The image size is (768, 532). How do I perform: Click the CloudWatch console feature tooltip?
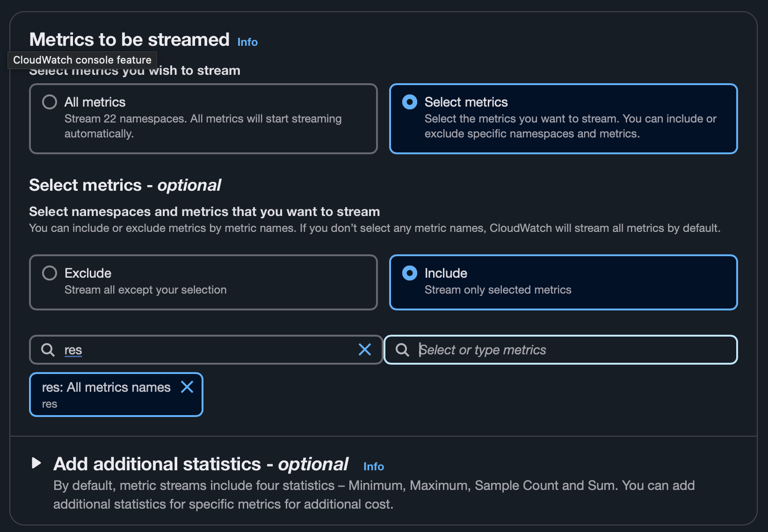[x=82, y=60]
